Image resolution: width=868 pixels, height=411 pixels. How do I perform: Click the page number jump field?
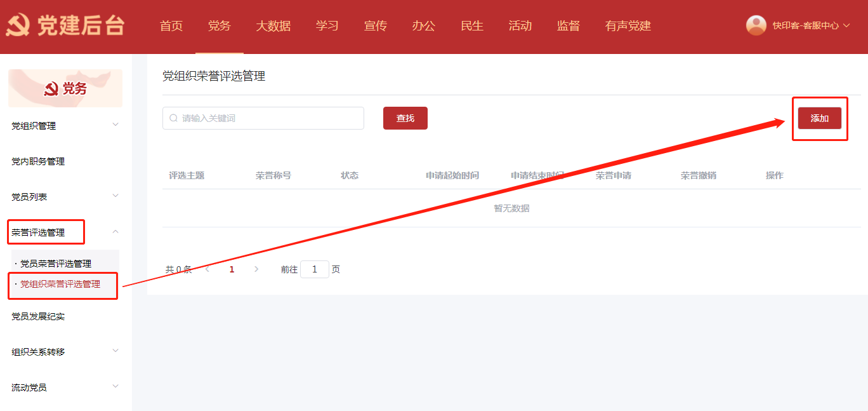coord(315,269)
